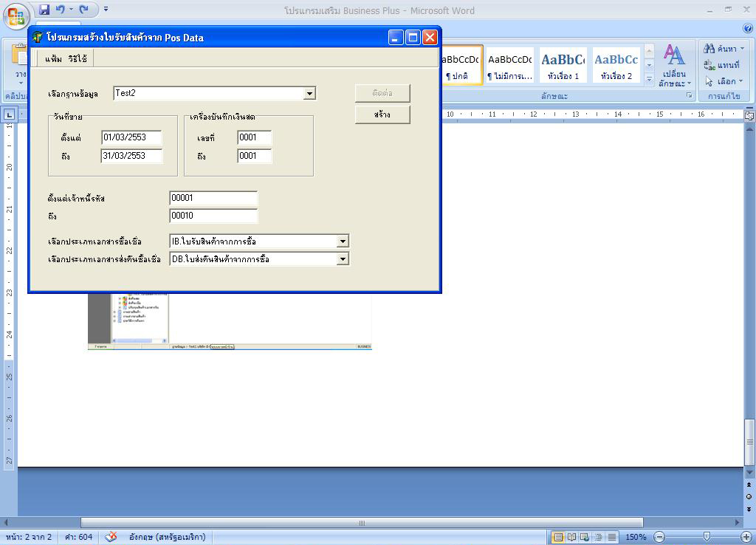Viewport: 756px width, 545px height.
Task: Click the embedded screenshot image in document
Action: (x=230, y=321)
